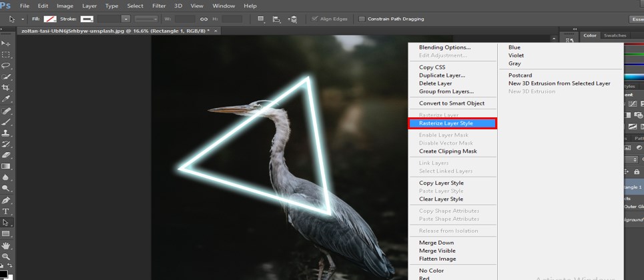Viewport: 644px width, 280px height.
Task: Select the Eyedropper tool
Action: [6, 99]
